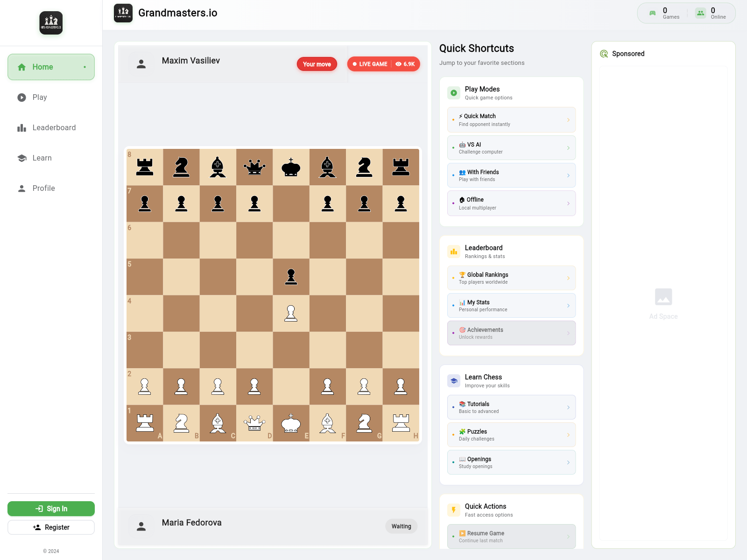Screen dimensions: 747x560
Task: Select the black pawn on e5
Action: [291, 277]
